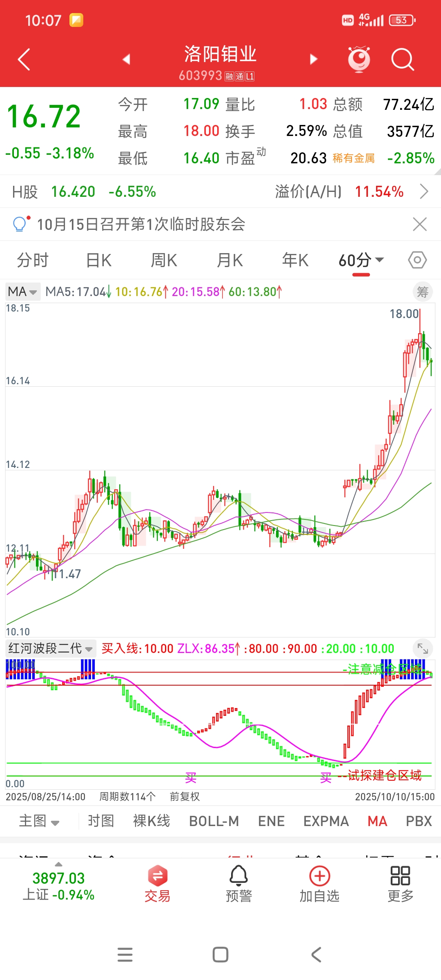Tap the L1 level tag
Viewport: 441px width, 980px height.
click(x=249, y=76)
